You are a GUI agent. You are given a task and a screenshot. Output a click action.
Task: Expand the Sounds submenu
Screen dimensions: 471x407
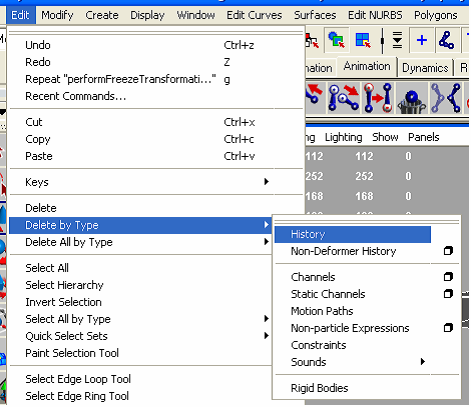(353, 362)
